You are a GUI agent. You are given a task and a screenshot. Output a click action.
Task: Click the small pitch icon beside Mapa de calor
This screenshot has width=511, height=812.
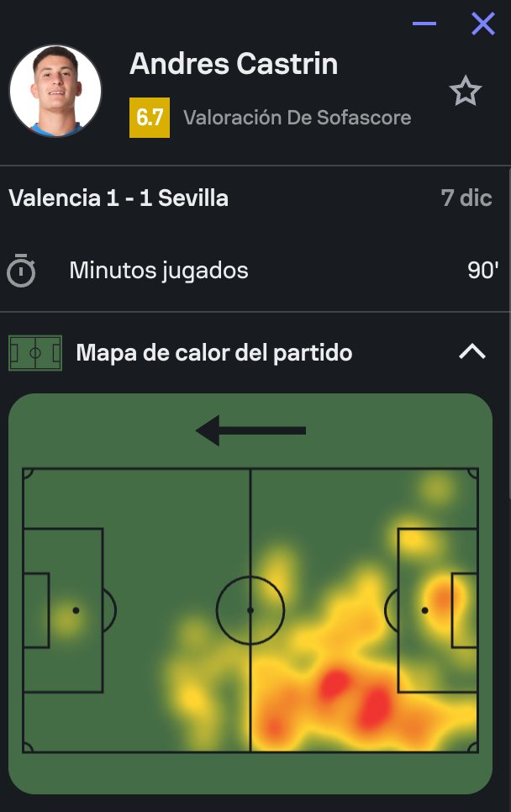coord(35,353)
